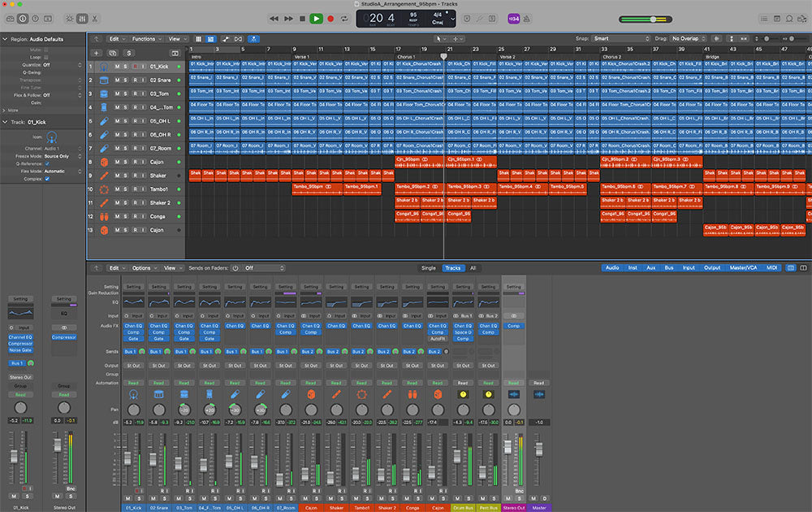Click the Rewind transport button
This screenshot has width=812, height=512.
274,18
